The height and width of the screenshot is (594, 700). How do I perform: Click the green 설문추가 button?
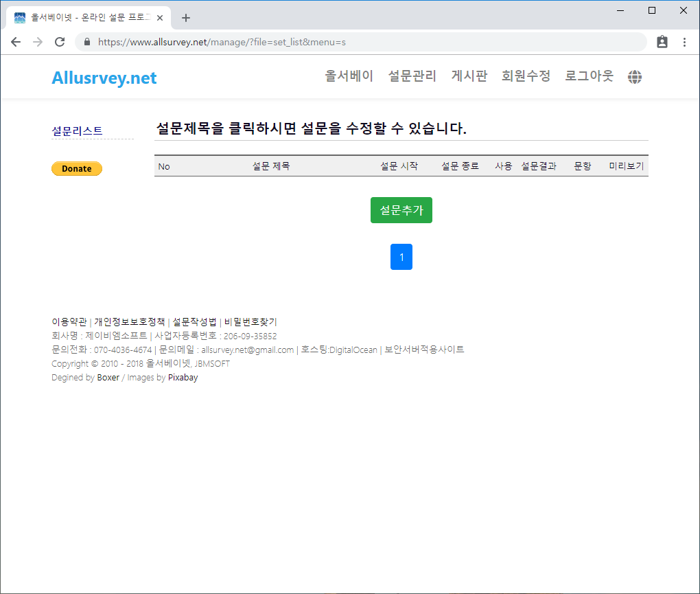pos(401,210)
